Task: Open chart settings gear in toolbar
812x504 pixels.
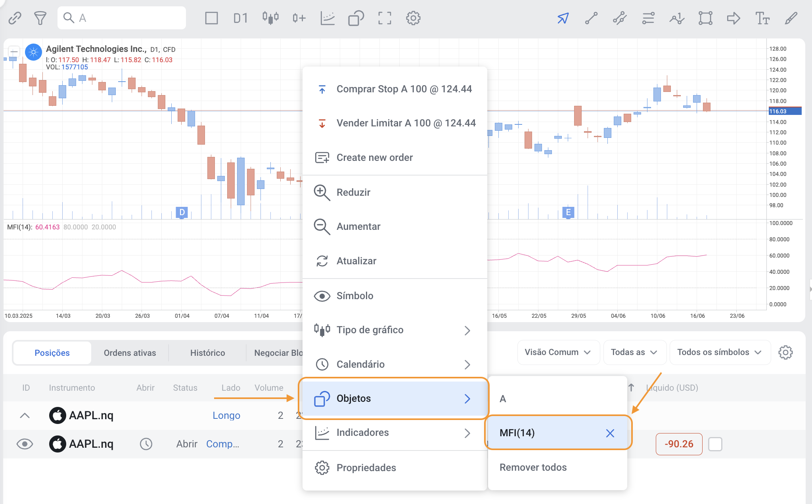Action: pyautogui.click(x=413, y=18)
